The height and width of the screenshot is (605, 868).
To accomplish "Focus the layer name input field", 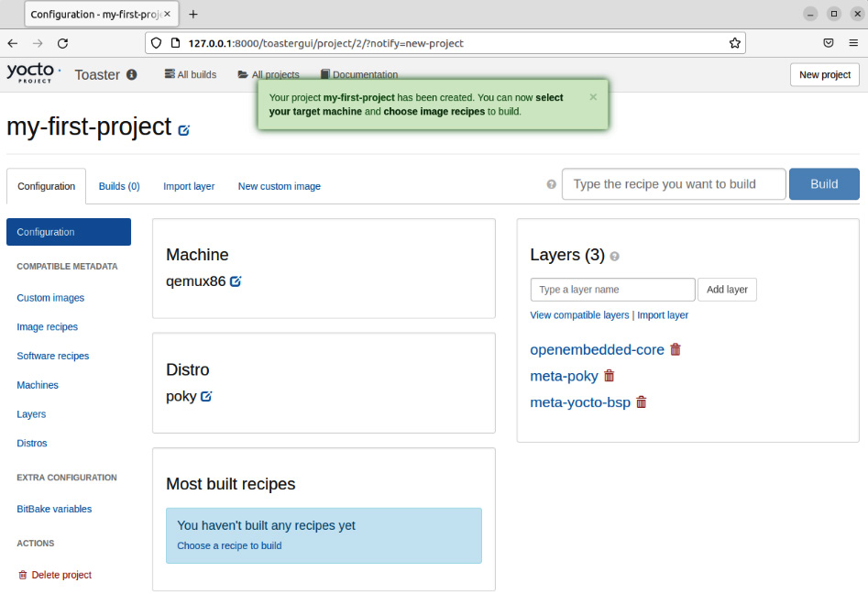I will point(612,290).
